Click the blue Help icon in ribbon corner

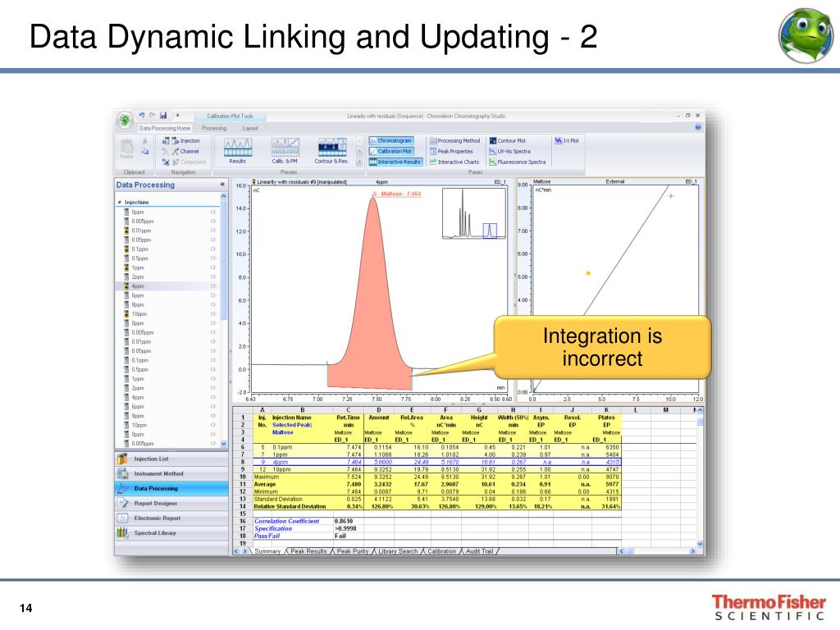tap(697, 127)
